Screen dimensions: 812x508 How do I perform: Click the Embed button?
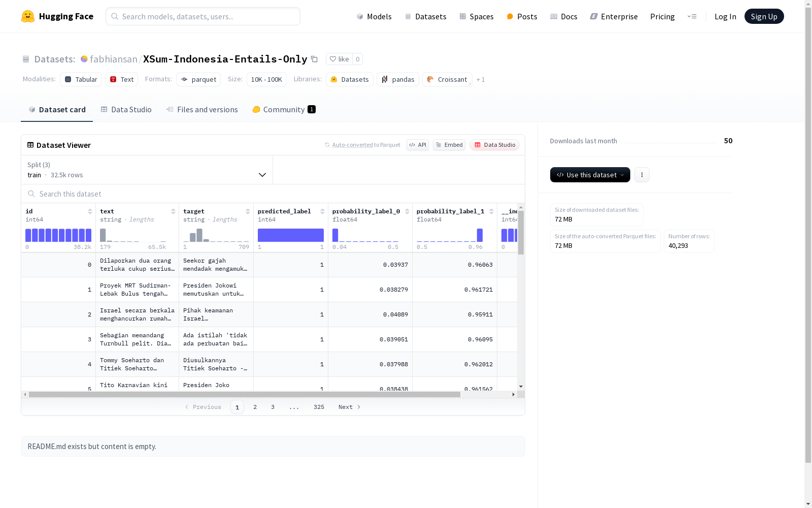point(449,145)
